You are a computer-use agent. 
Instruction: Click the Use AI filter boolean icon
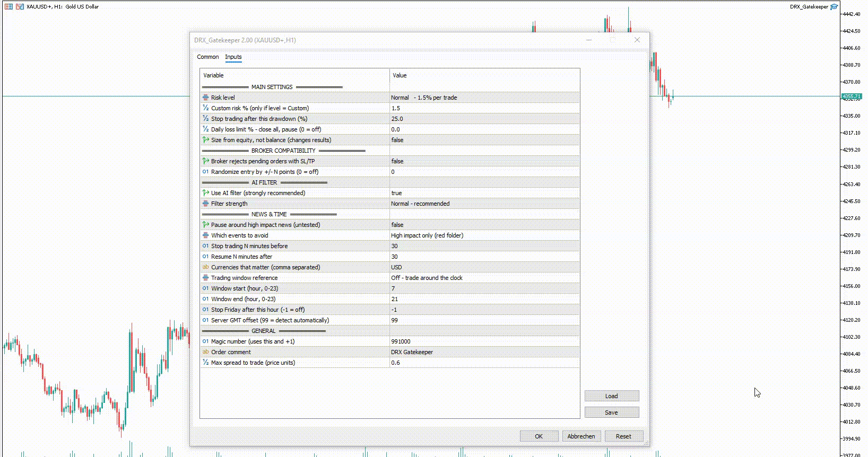click(x=205, y=193)
